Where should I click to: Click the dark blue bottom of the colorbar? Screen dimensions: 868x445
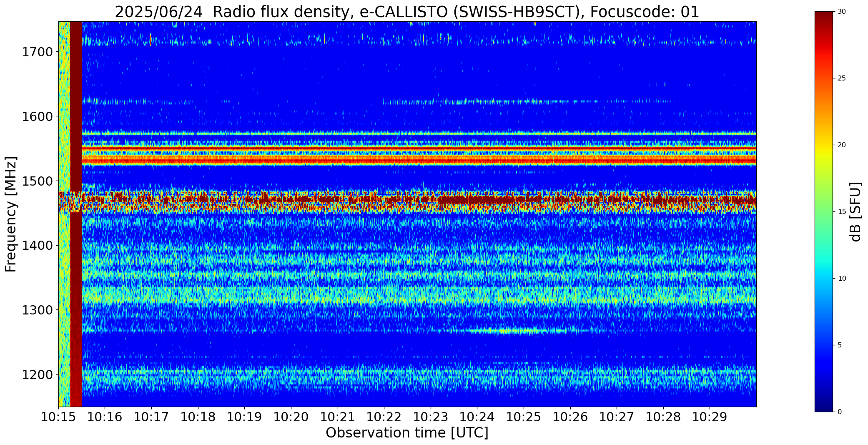click(x=825, y=405)
